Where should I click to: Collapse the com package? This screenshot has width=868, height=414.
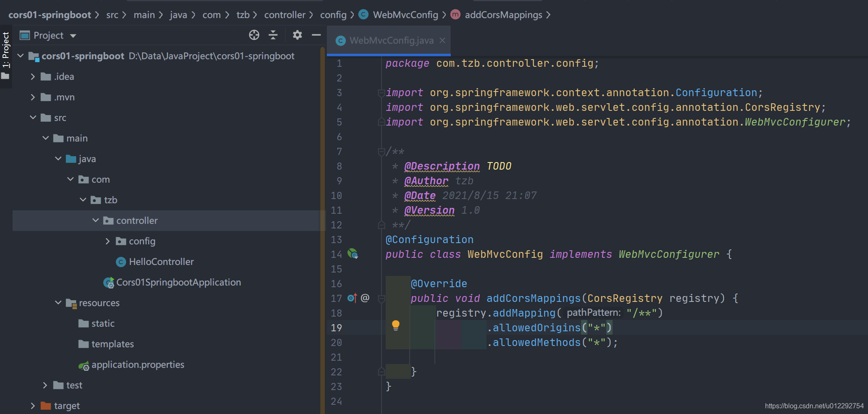point(70,179)
